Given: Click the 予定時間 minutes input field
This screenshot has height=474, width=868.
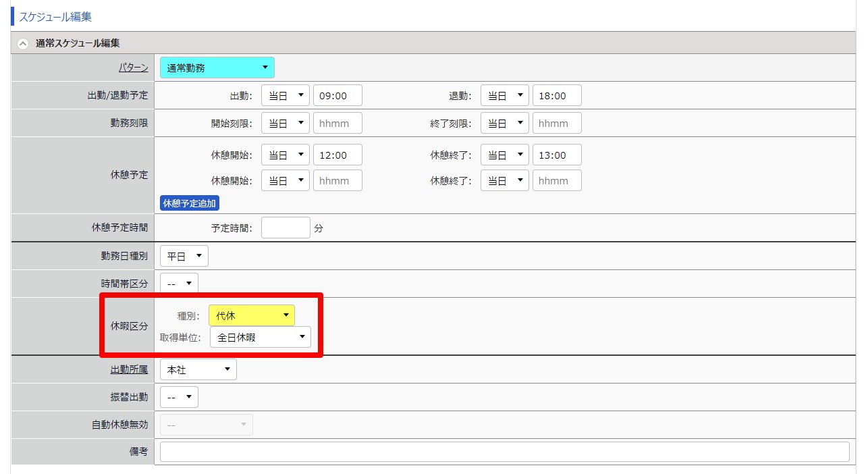Looking at the screenshot, I should point(286,228).
